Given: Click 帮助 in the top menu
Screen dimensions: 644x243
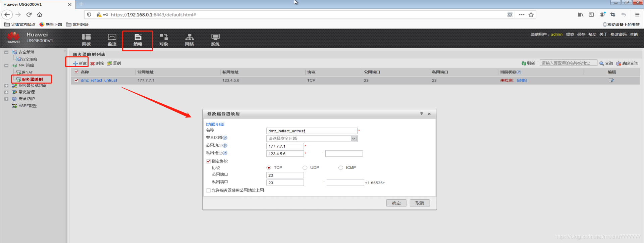Looking at the screenshot, I should [x=592, y=34].
